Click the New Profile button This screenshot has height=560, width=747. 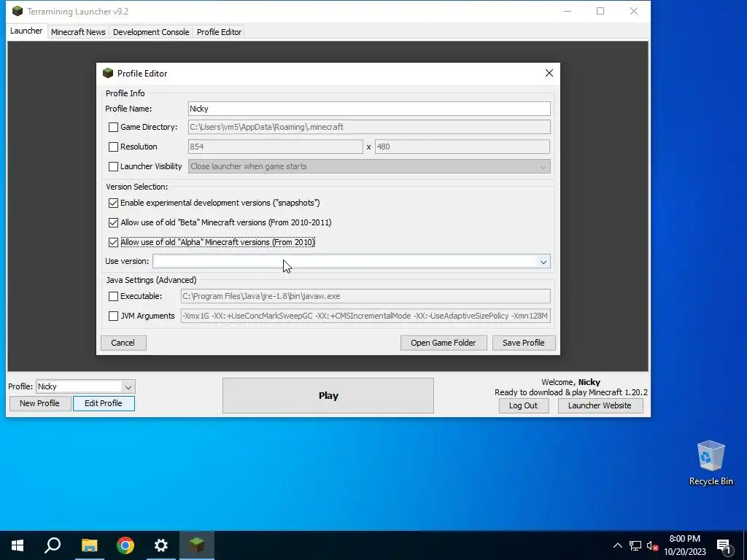click(x=39, y=403)
